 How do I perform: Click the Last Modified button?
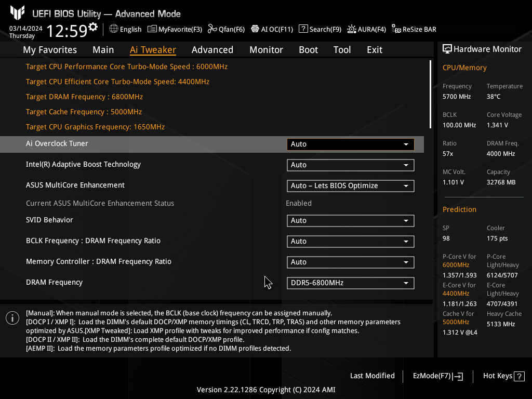[x=372, y=376]
